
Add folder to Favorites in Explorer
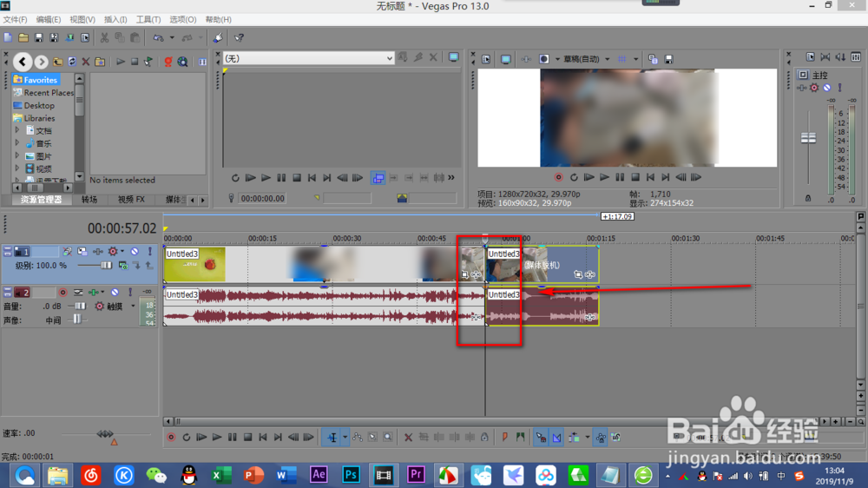point(100,62)
